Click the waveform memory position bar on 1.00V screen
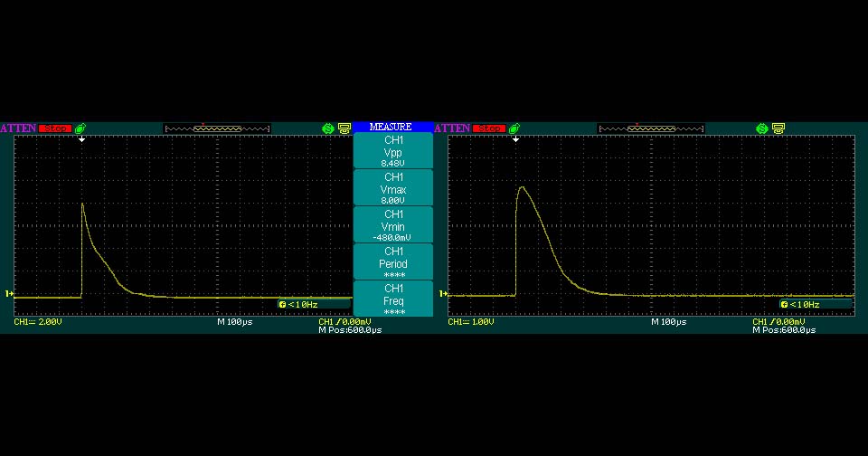Screen dimensions: 868x456 651,128
